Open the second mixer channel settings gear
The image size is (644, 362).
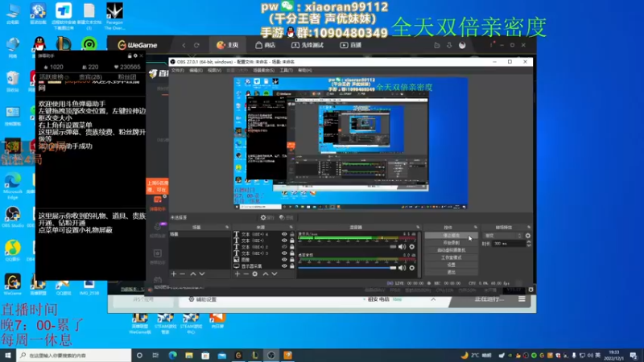tap(412, 268)
